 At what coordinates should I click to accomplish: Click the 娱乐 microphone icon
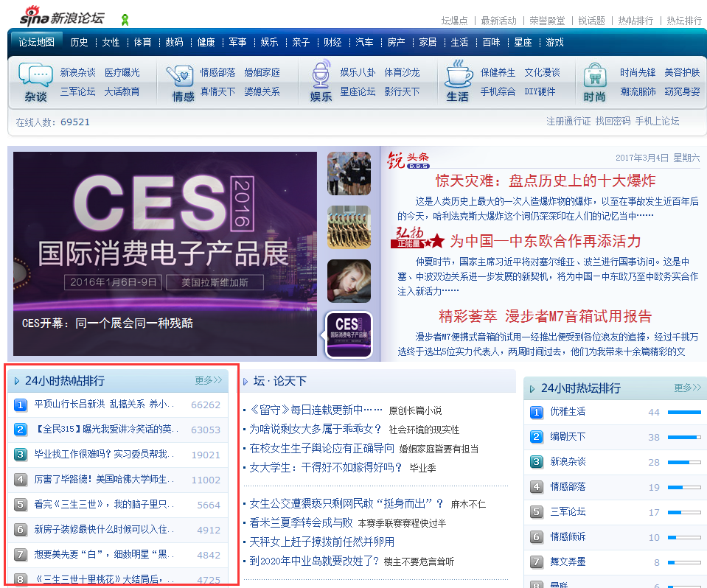[321, 75]
